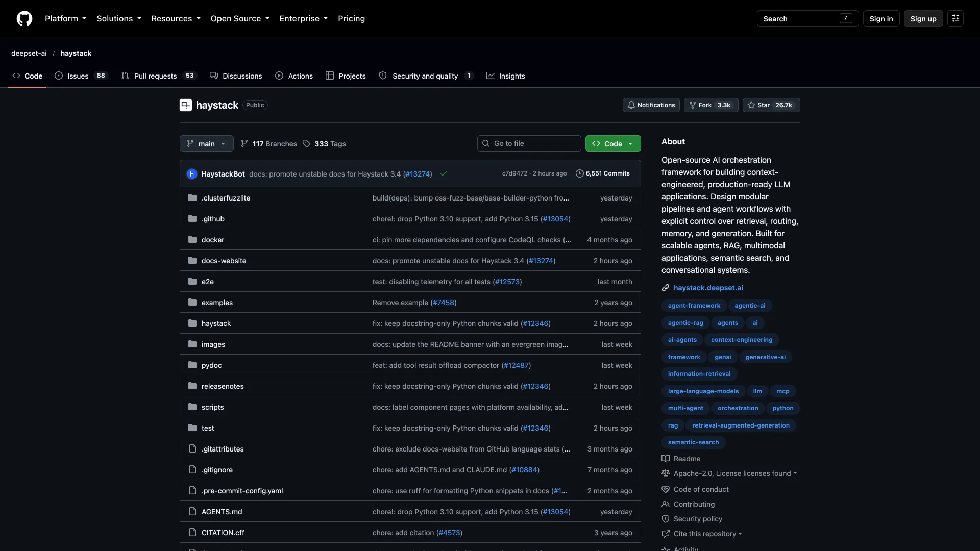
Task: Click the HaystackBot avatar icon
Action: pyautogui.click(x=192, y=174)
